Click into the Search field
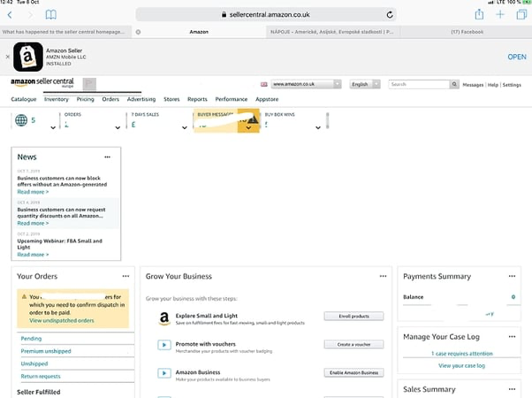This screenshot has width=532, height=398. [x=420, y=84]
